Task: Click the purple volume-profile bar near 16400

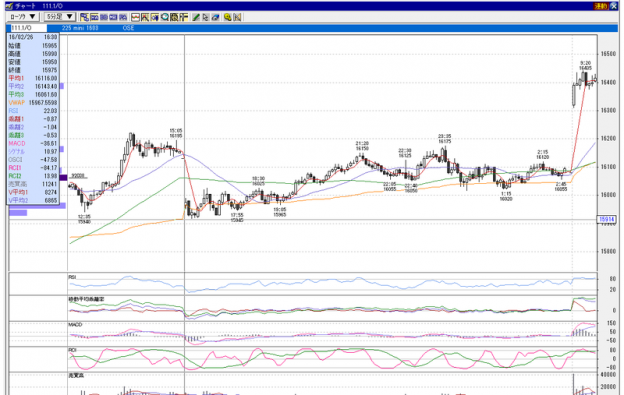Action: click(62, 86)
